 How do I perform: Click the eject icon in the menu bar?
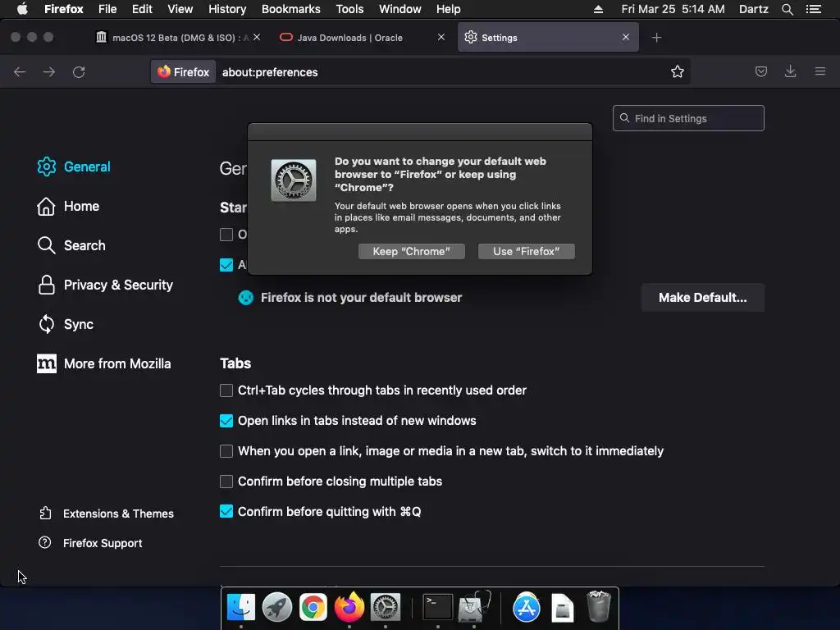tap(598, 9)
